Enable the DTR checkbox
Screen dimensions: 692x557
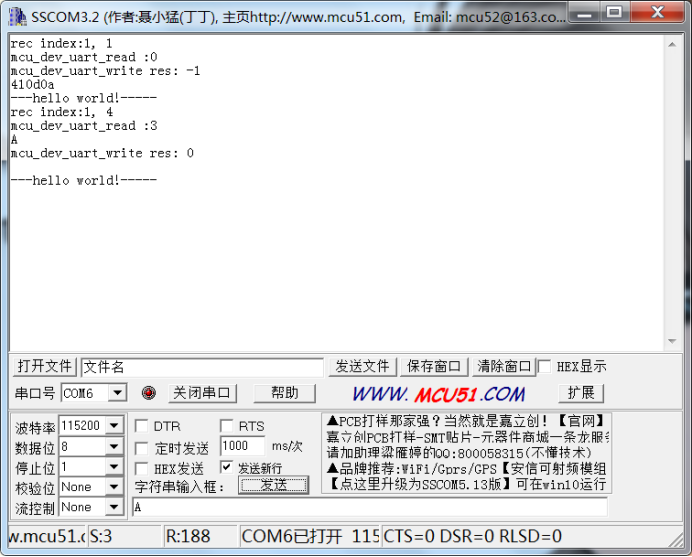coord(141,426)
